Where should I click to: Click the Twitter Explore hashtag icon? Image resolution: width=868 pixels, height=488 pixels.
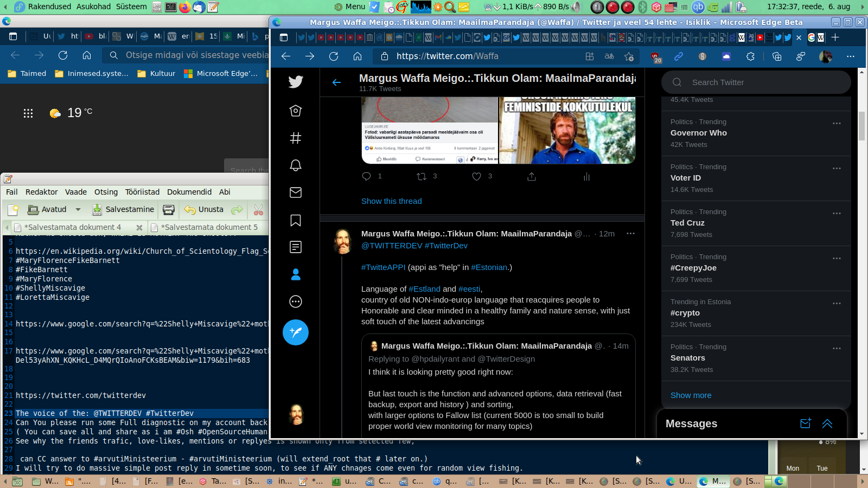[x=296, y=138]
